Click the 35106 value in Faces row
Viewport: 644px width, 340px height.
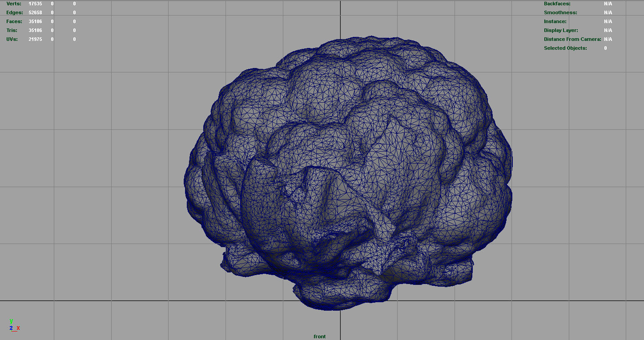coord(35,21)
